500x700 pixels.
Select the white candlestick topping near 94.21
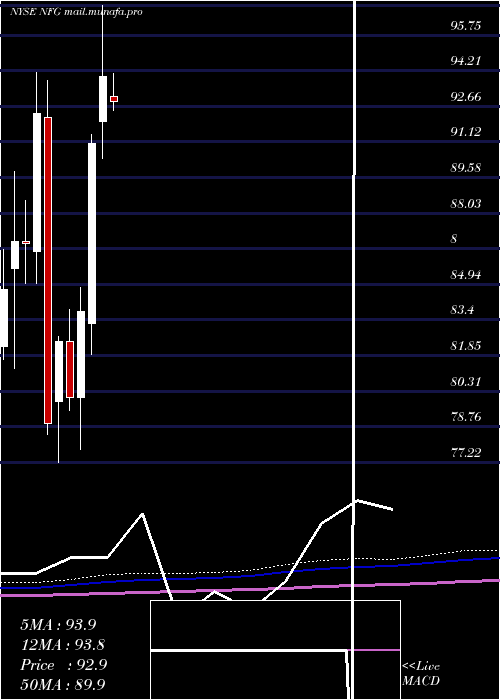tap(103, 99)
